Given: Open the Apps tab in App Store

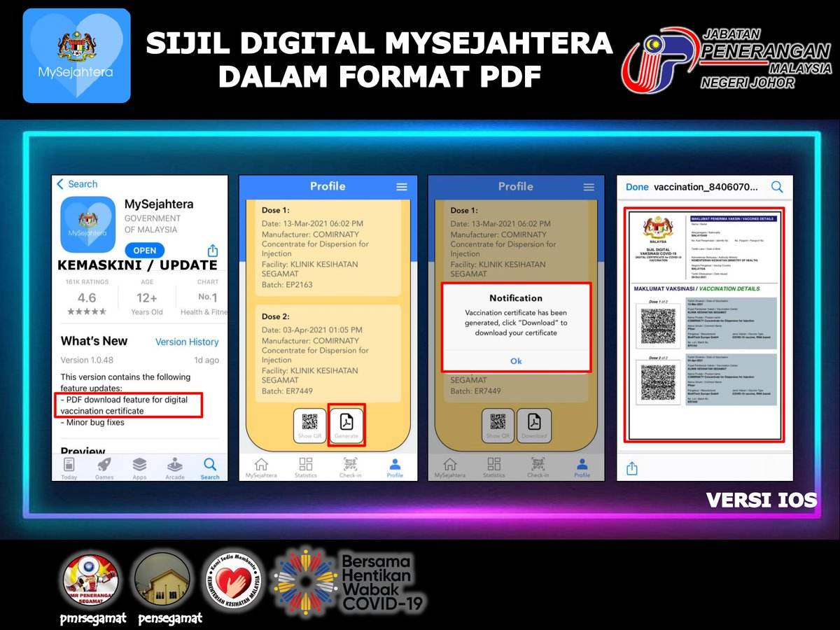Looking at the screenshot, I should 139,468.
